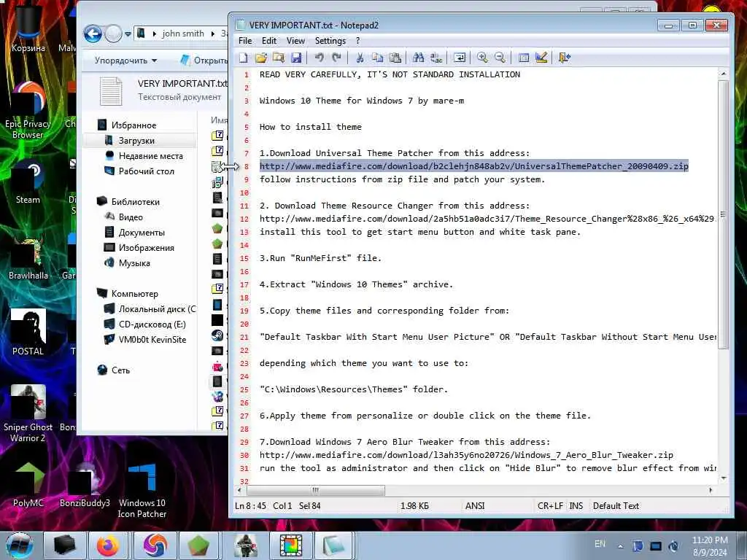The image size is (747, 560).
Task: Open VM0b0t KevinSite in Explorer sidebar
Action: [x=152, y=340]
